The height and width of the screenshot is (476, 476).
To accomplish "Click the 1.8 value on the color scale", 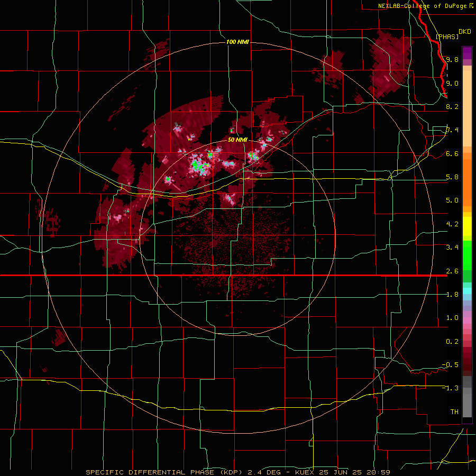I will 452,295.
